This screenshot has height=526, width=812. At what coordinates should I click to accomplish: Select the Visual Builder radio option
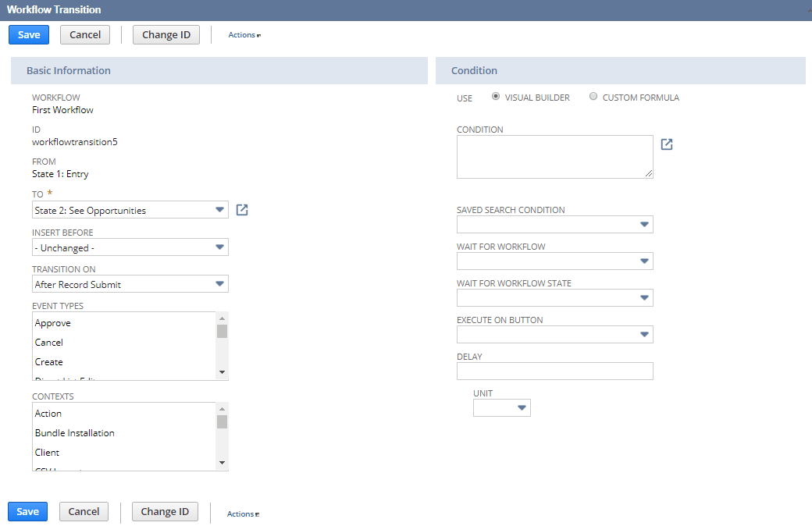click(496, 96)
